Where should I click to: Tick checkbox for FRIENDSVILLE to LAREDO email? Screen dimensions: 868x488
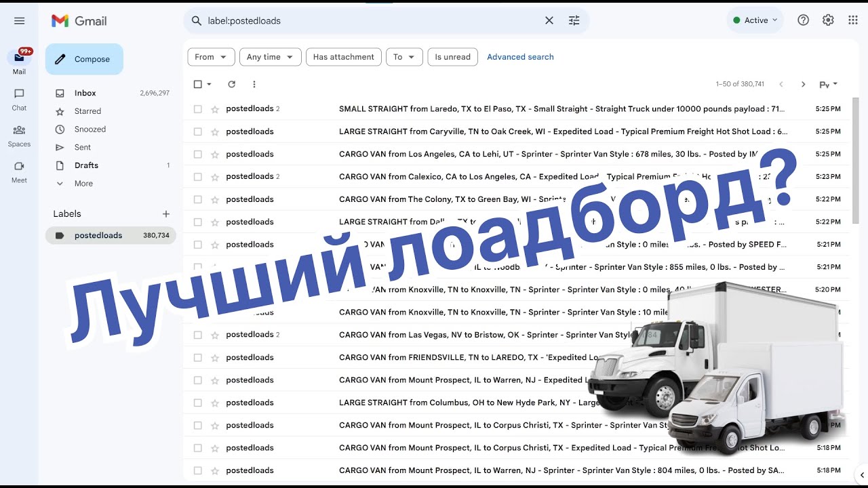[198, 357]
